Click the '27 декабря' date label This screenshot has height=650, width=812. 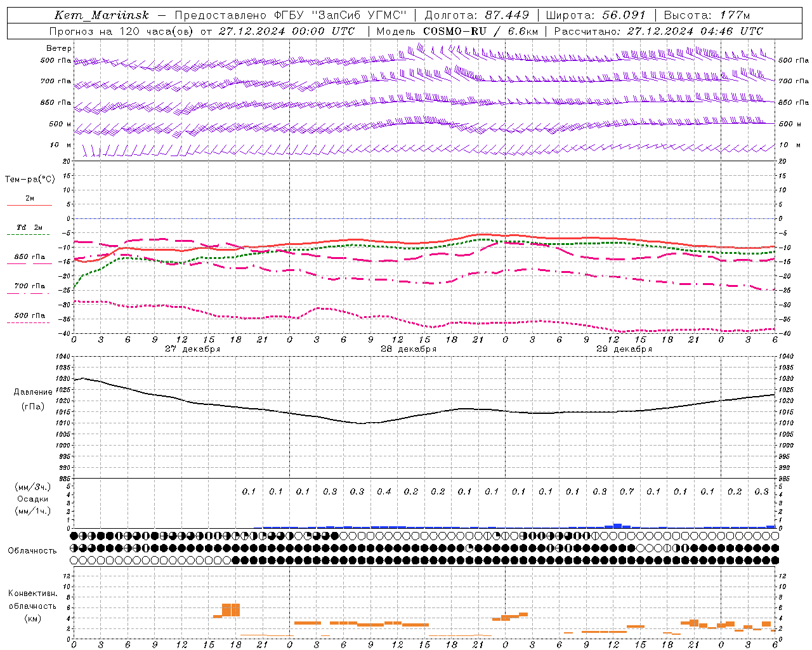pos(193,349)
